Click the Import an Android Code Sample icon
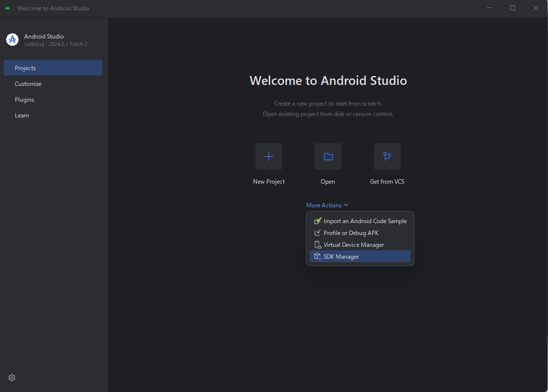548x392 pixels. click(317, 221)
